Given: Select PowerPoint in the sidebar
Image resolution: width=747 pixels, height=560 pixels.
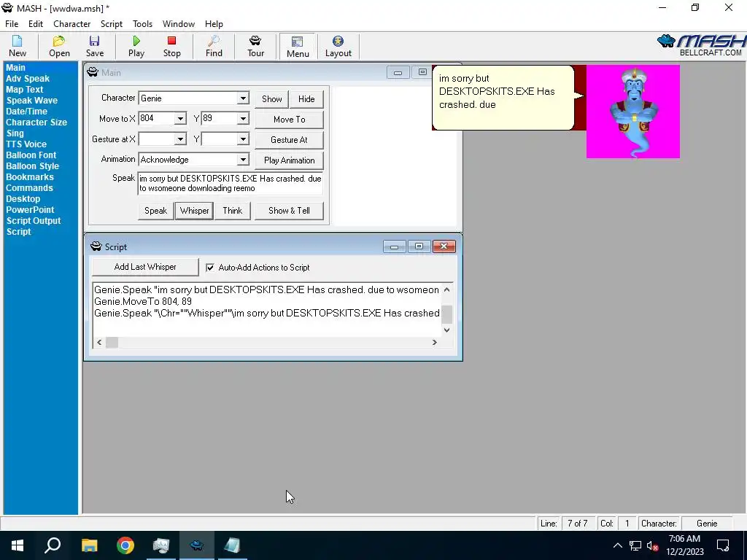Looking at the screenshot, I should 30,210.
